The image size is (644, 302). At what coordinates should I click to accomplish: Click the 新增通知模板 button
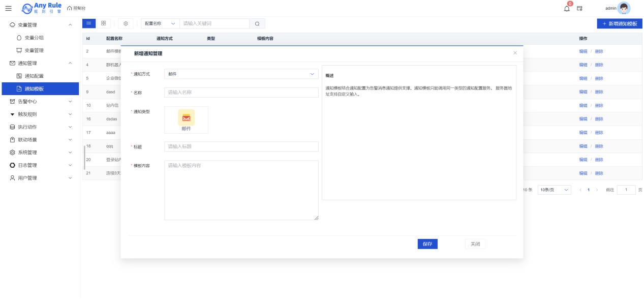[x=619, y=23]
